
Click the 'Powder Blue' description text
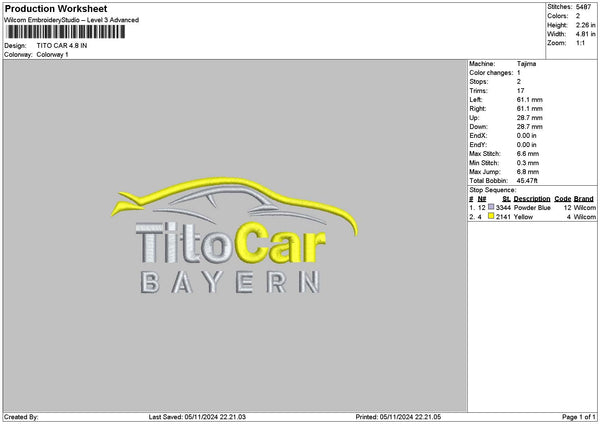[532, 208]
